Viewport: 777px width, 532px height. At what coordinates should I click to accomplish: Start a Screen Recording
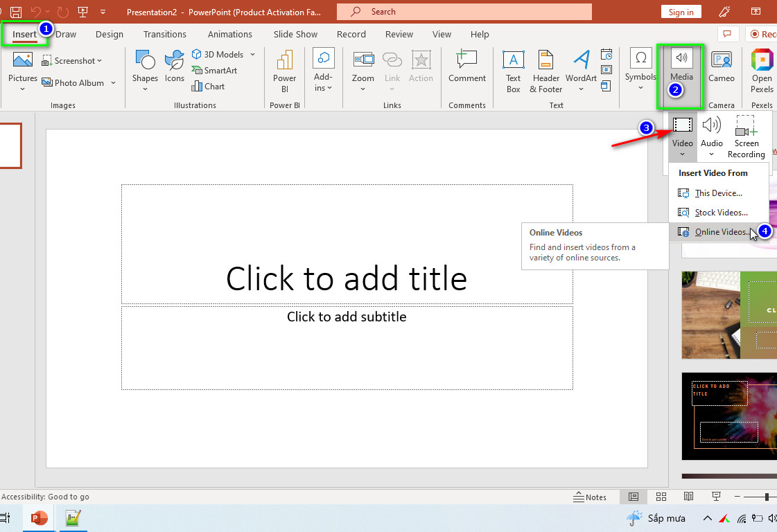coord(746,136)
